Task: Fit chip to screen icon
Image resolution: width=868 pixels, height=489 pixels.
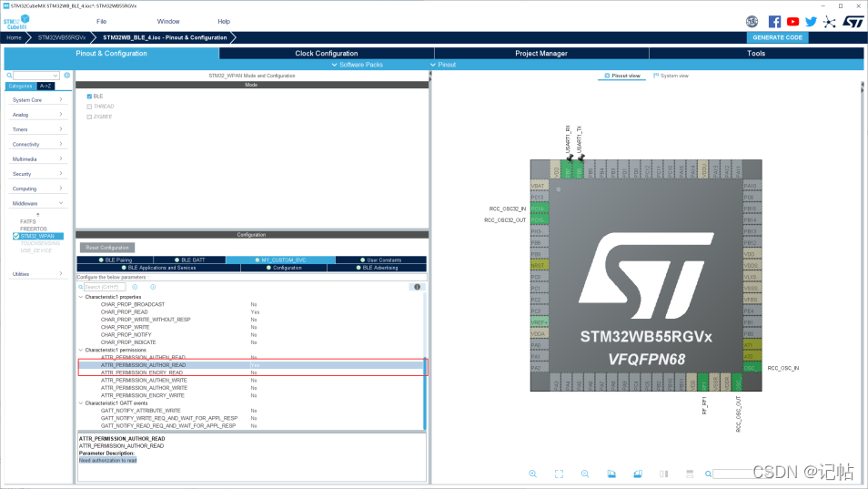Action: click(x=560, y=474)
